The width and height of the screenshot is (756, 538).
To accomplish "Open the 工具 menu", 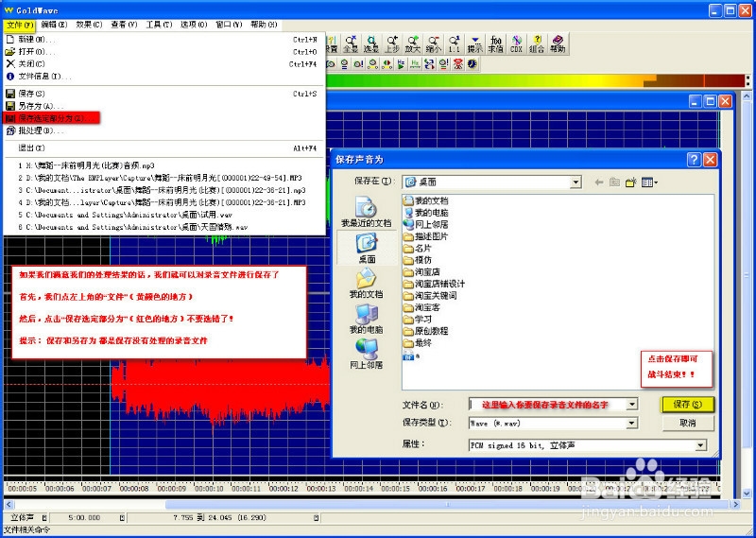I will pyautogui.click(x=159, y=25).
